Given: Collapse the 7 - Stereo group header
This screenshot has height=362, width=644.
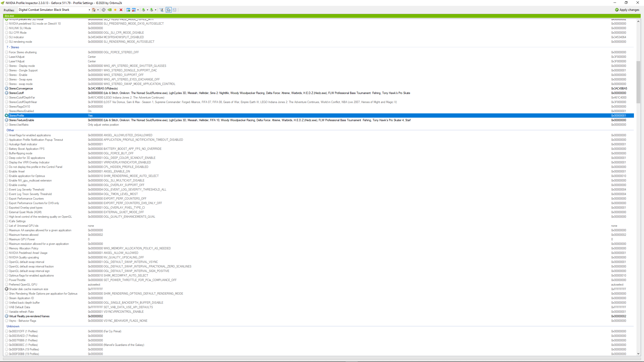Looking at the screenshot, I should pyautogui.click(x=13, y=47).
